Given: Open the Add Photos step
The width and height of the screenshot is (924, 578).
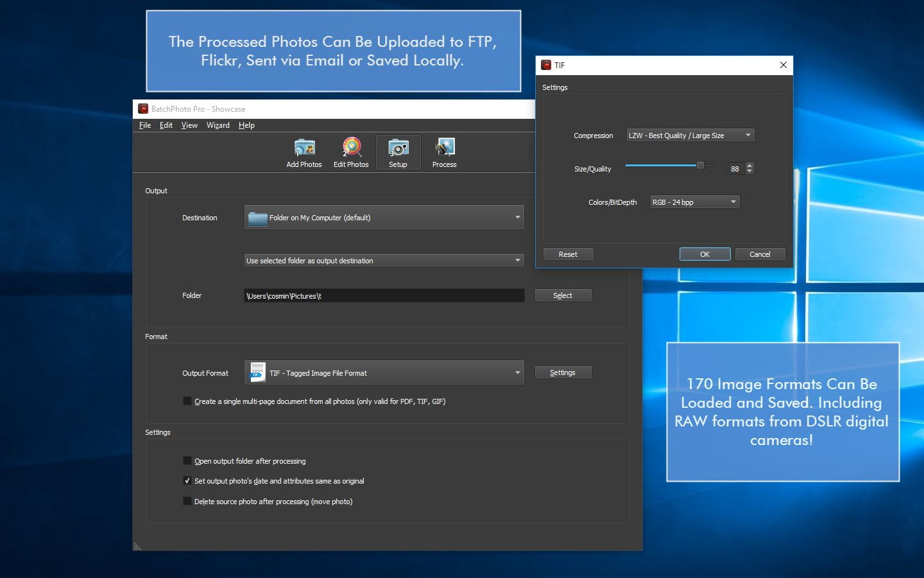Looking at the screenshot, I should [304, 153].
